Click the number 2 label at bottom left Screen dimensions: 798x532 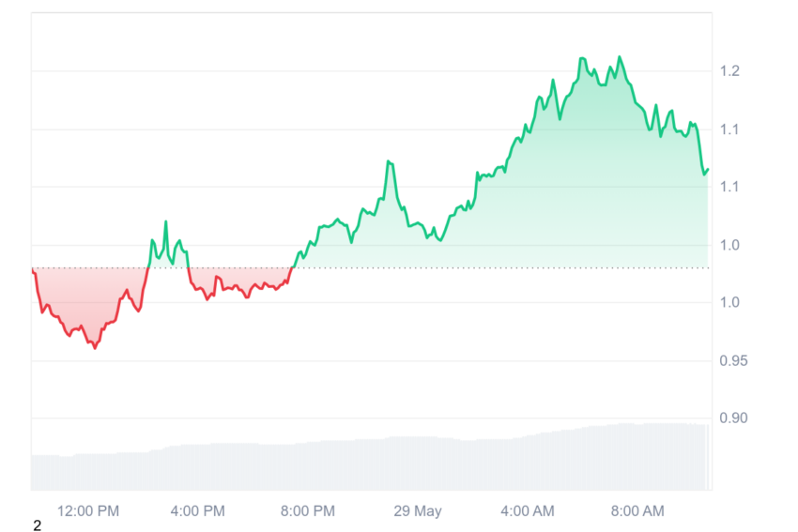click(38, 525)
